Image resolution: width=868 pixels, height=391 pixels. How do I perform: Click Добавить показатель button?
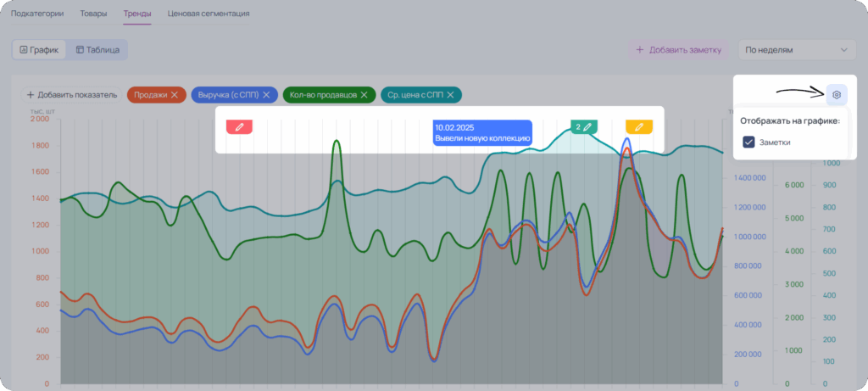71,95
